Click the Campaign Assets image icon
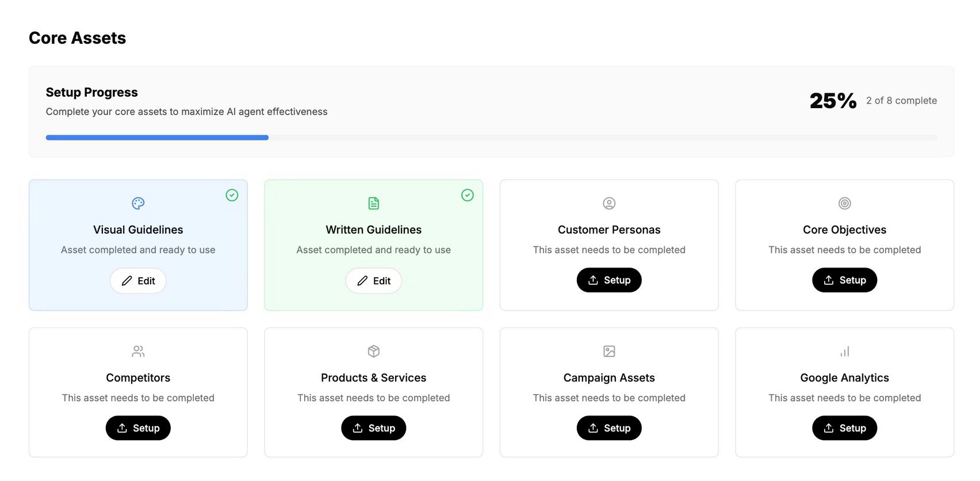Viewport: 980px width, 481px height. click(609, 351)
